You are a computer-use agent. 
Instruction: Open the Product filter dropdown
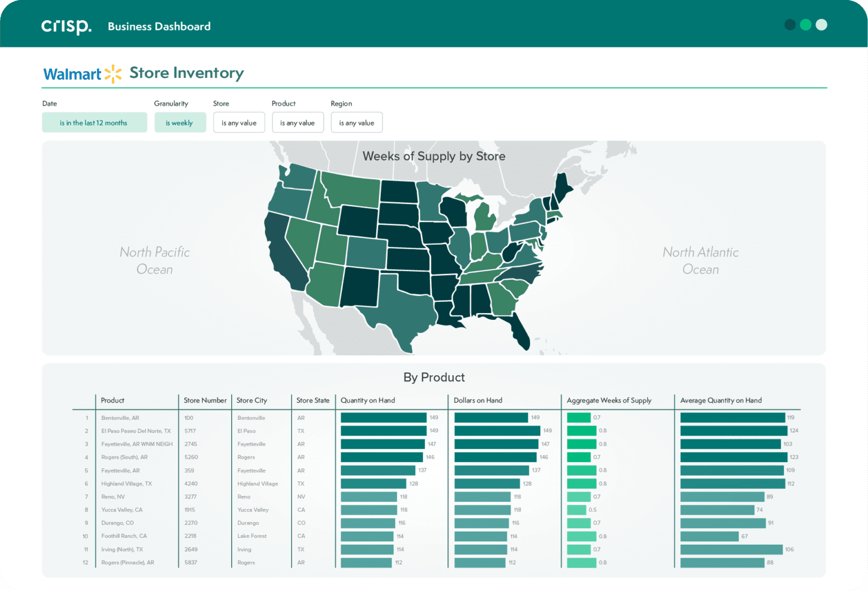click(298, 123)
